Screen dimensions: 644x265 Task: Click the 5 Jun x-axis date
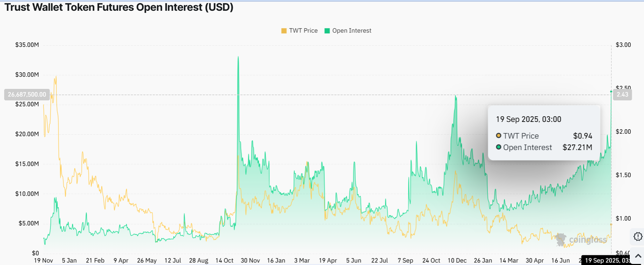(354, 260)
